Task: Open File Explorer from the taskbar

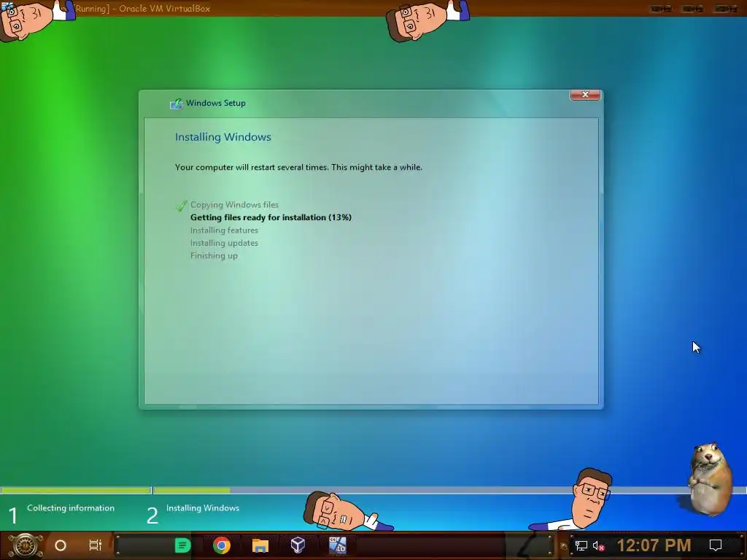Action: point(260,545)
